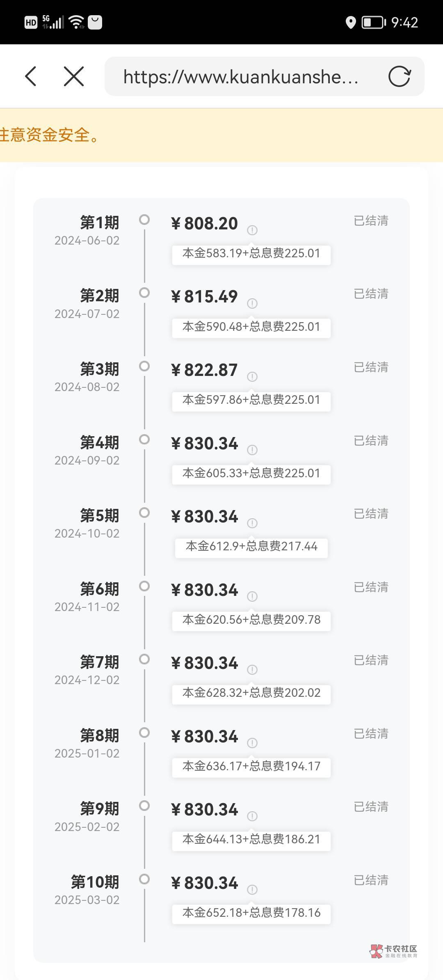Tap info icon for 第10期 amount
Image resolution: width=443 pixels, height=980 pixels.
(252, 889)
